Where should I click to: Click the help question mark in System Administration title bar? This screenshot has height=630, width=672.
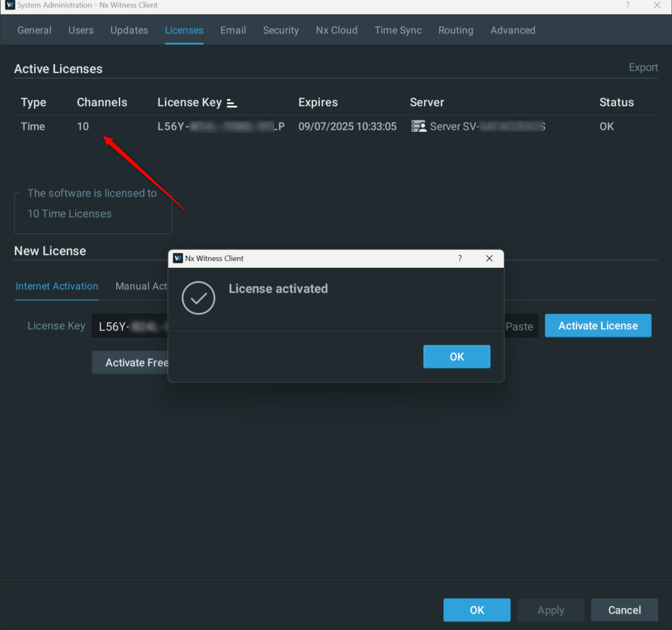click(x=627, y=5)
